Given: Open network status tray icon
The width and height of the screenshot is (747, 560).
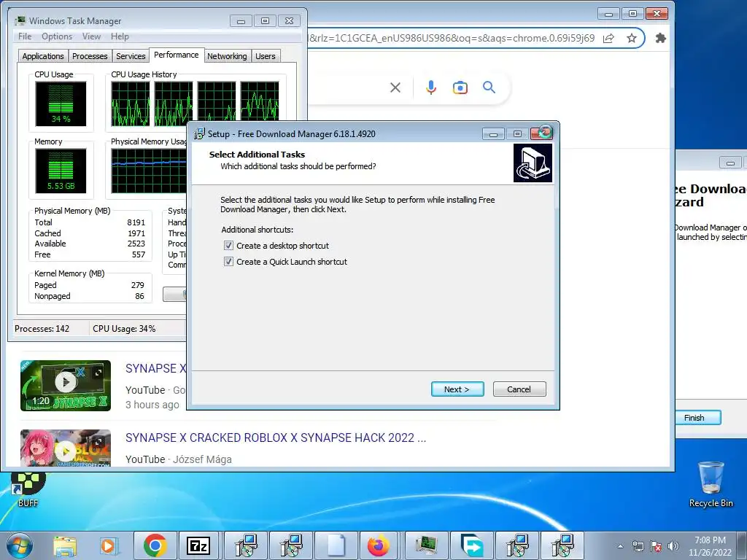Looking at the screenshot, I should point(638,546).
